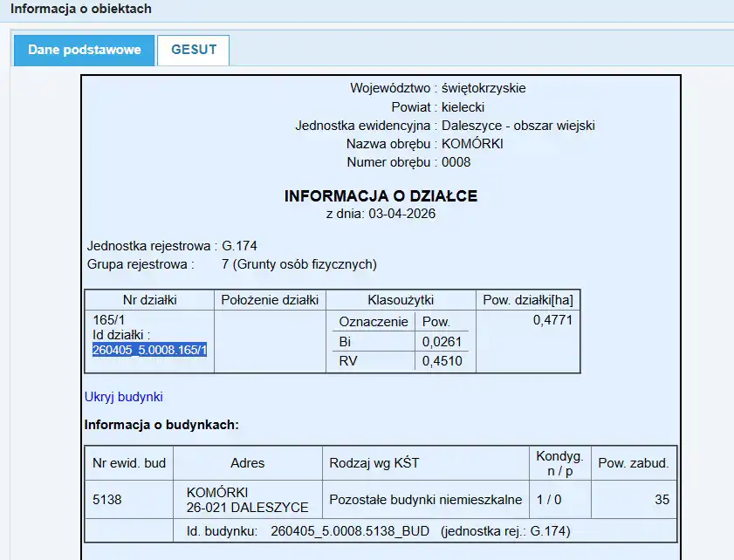Click the Ukryj budynki link

click(123, 397)
